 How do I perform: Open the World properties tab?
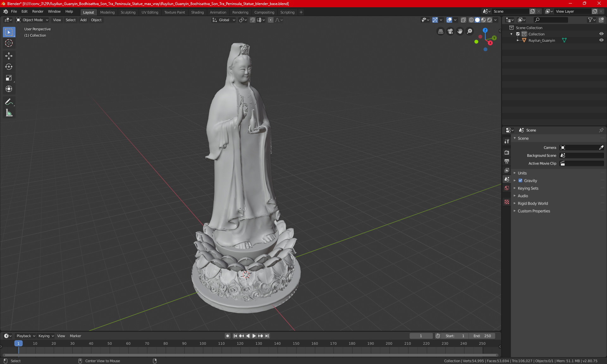point(507,188)
